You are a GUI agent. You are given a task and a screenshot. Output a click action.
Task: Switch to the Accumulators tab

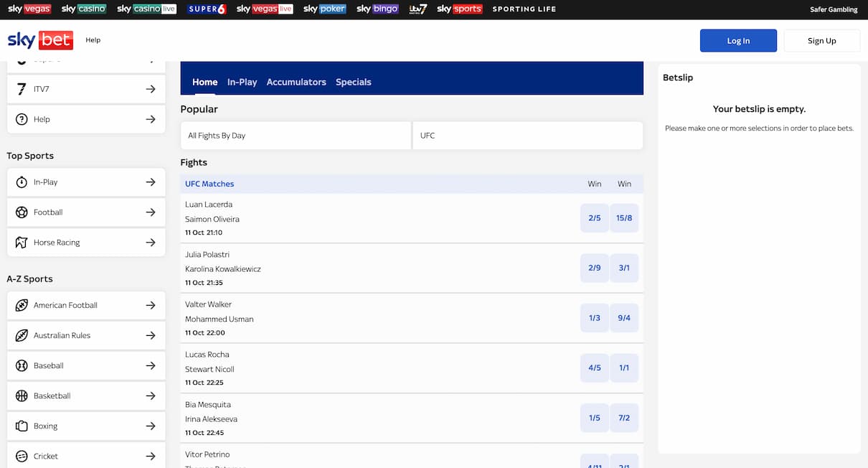click(296, 82)
